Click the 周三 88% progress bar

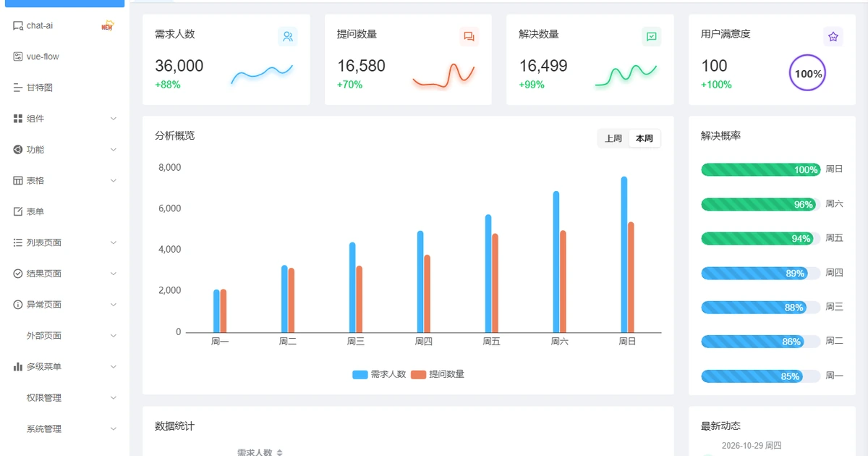[x=761, y=307]
